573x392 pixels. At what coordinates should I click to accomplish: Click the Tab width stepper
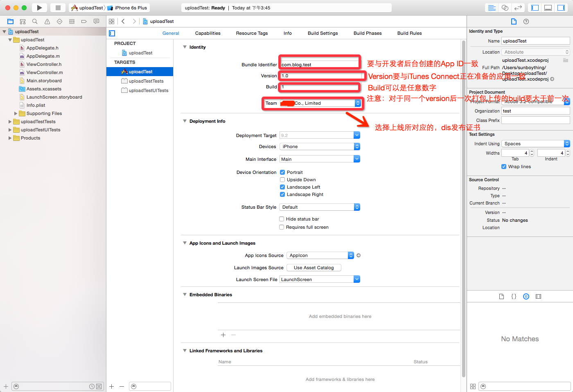(532, 153)
